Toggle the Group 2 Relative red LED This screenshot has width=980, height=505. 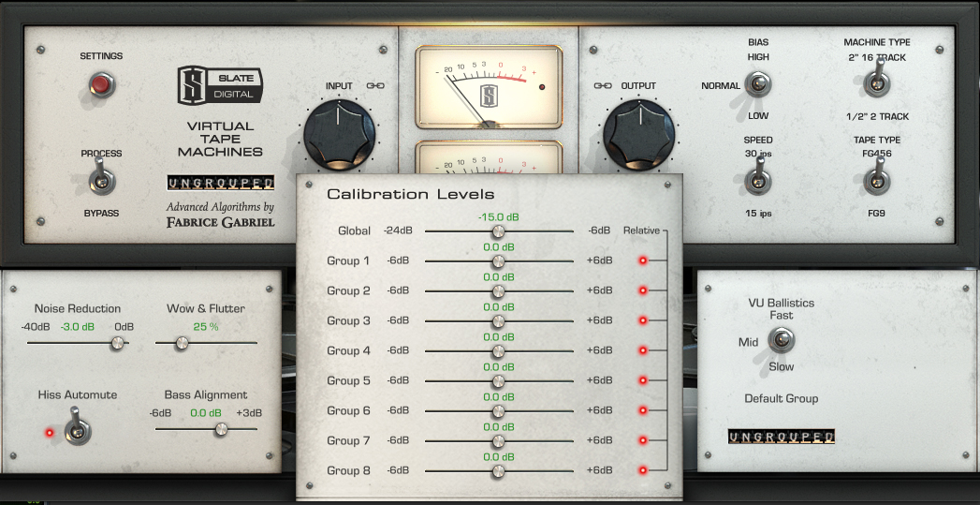(642, 290)
